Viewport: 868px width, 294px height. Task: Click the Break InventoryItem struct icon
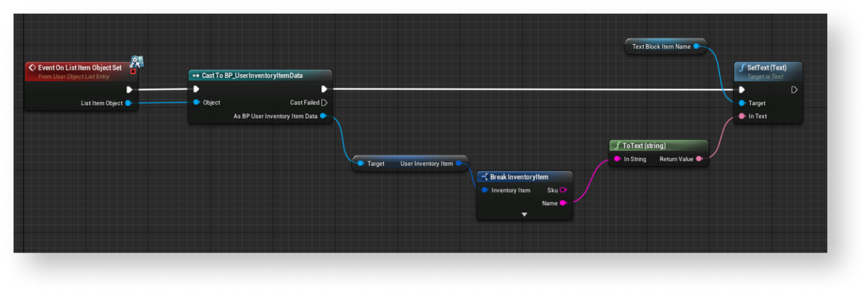[484, 177]
